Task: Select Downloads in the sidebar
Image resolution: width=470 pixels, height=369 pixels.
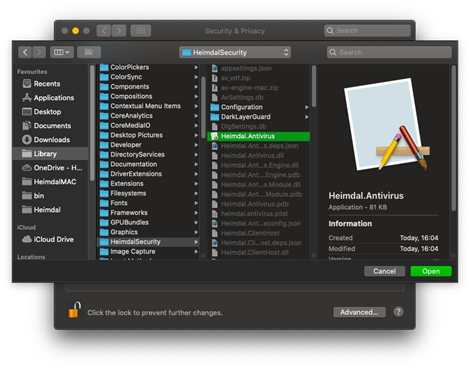Action: pyautogui.click(x=50, y=140)
